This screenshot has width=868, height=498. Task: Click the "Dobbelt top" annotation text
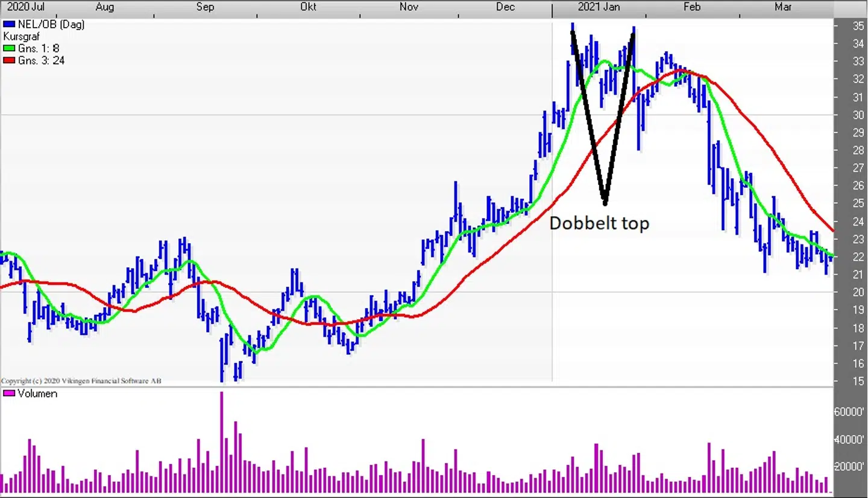coord(599,223)
